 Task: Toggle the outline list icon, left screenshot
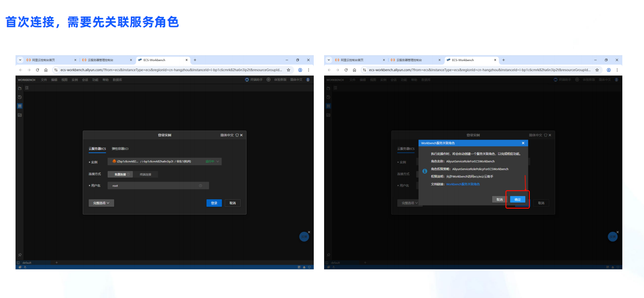coord(27,88)
